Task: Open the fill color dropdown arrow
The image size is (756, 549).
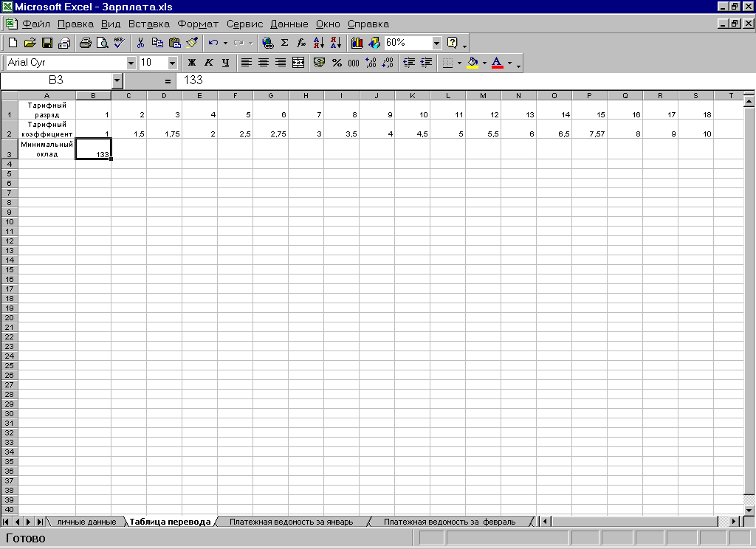Action: click(484, 63)
